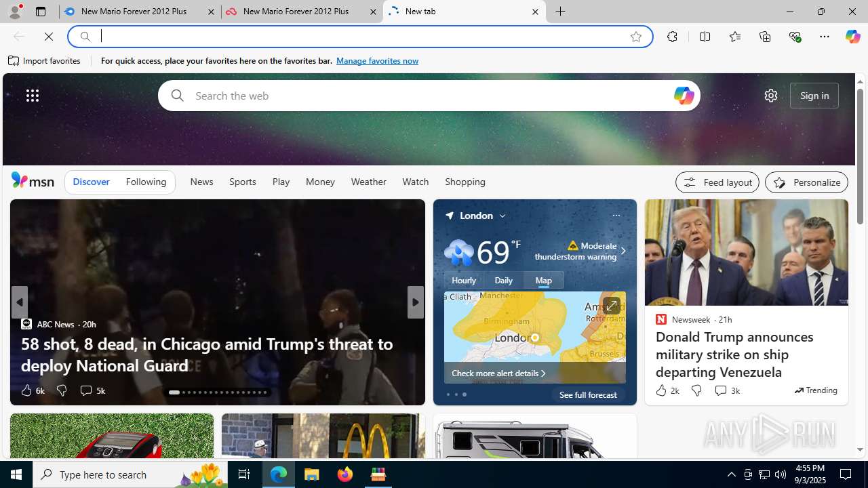Expand the weather map

click(611, 306)
